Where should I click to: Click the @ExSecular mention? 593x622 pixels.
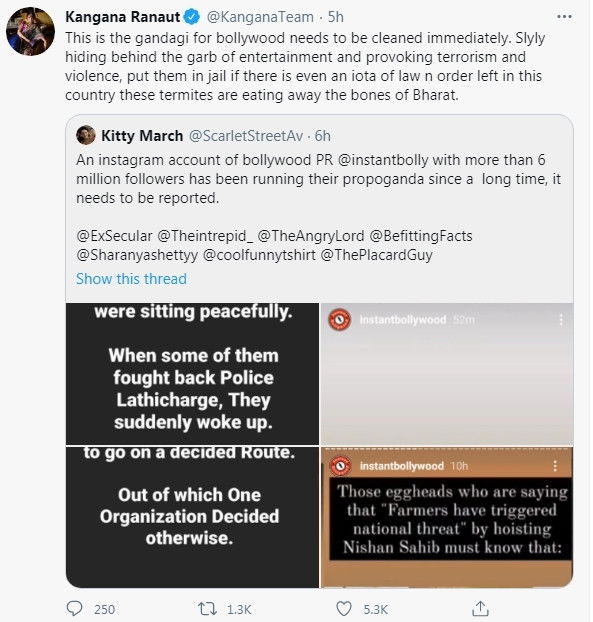pyautogui.click(x=114, y=236)
